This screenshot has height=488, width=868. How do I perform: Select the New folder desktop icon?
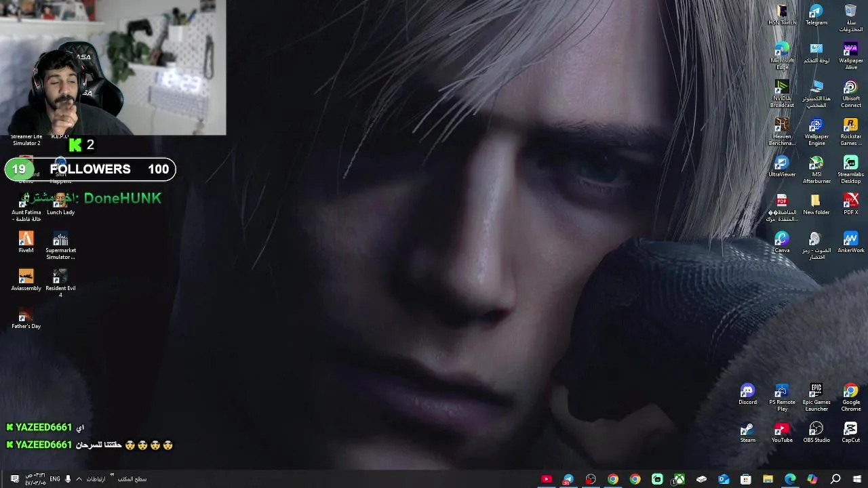816,205
